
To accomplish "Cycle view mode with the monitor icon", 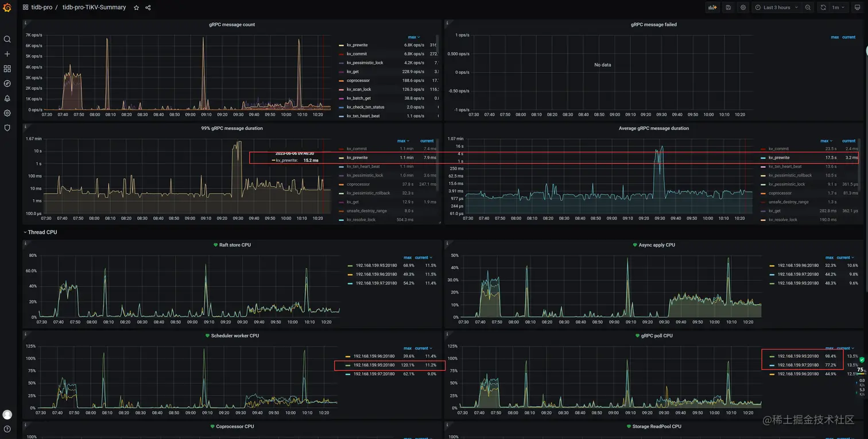I will point(858,7).
